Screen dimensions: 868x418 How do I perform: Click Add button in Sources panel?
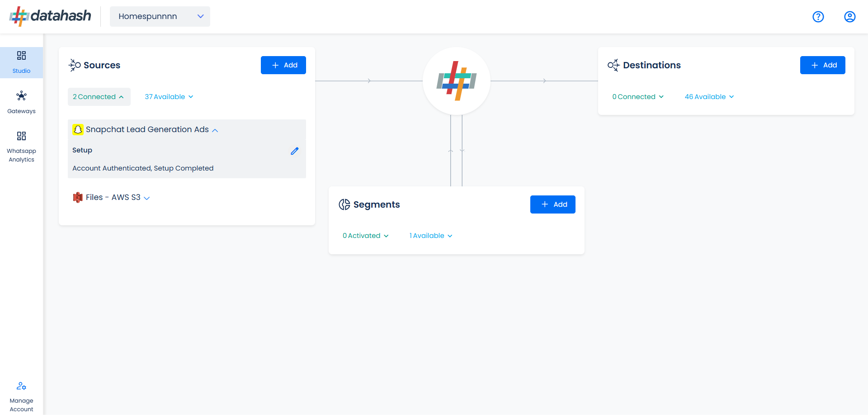coord(283,65)
